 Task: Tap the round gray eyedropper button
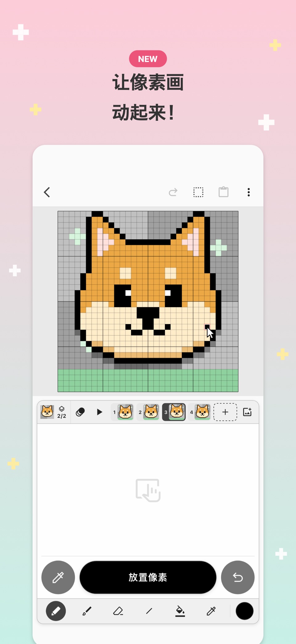pyautogui.click(x=58, y=577)
